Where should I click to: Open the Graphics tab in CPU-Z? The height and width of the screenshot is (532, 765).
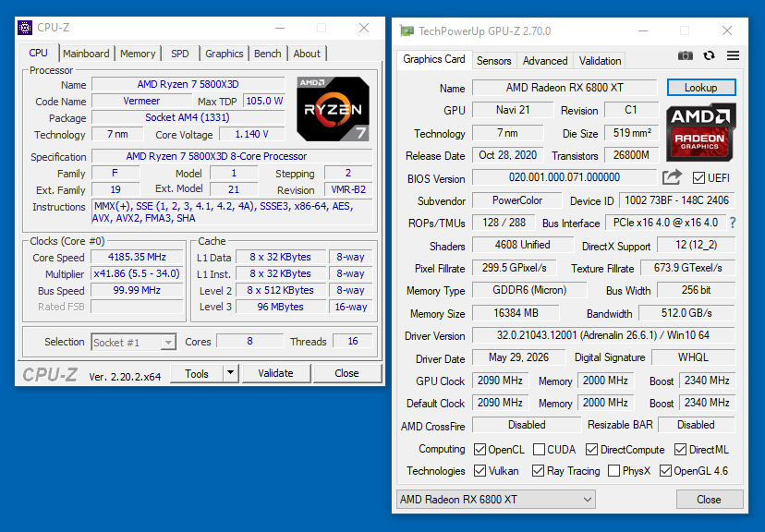point(224,54)
